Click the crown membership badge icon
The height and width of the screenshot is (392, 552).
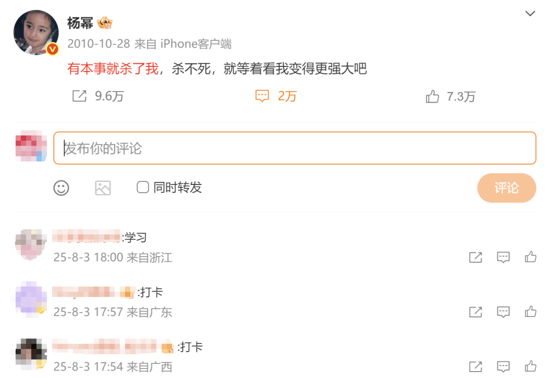click(105, 23)
